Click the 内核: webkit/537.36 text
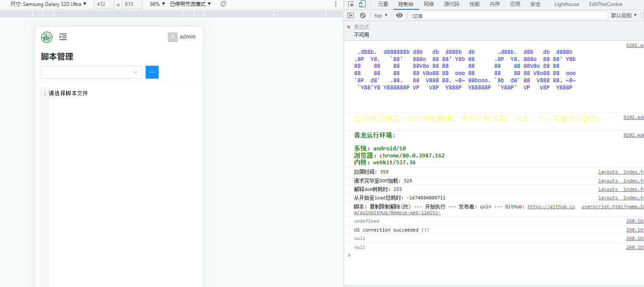This screenshot has width=644, height=287. 385,162
